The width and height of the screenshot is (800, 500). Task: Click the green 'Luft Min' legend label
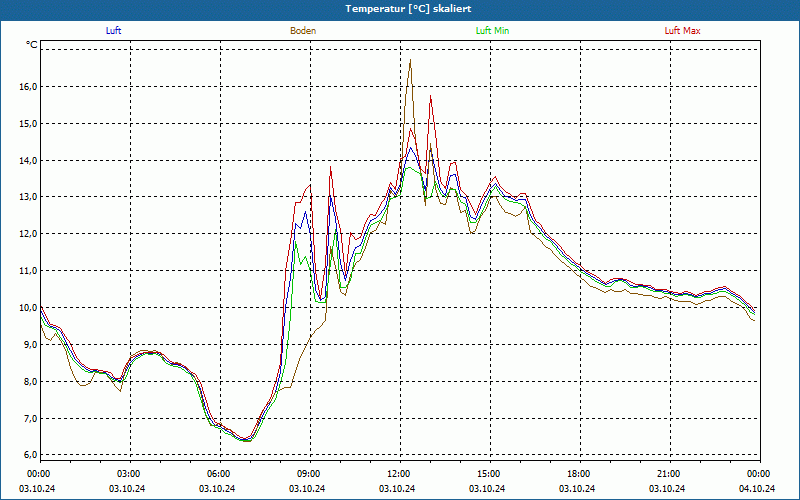(x=492, y=31)
